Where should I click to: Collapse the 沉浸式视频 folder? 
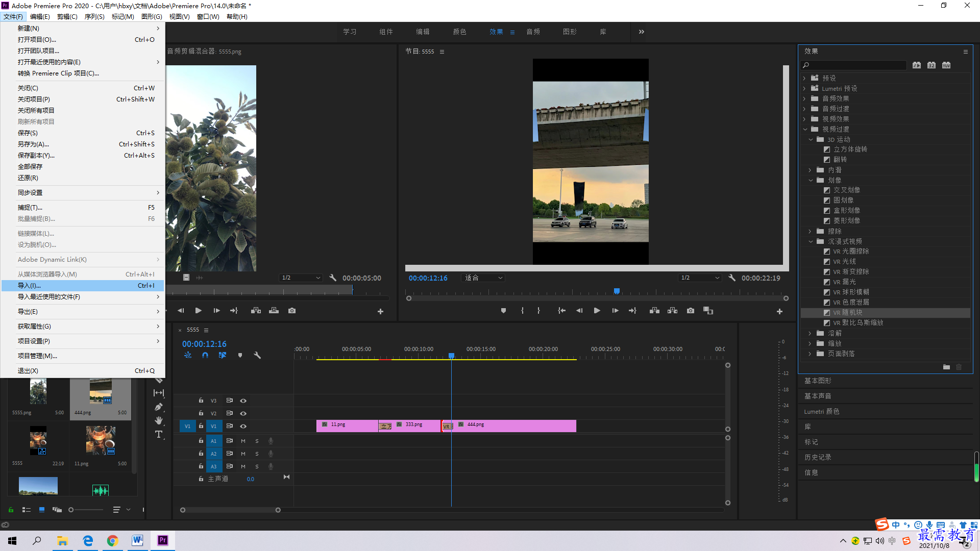(x=811, y=241)
